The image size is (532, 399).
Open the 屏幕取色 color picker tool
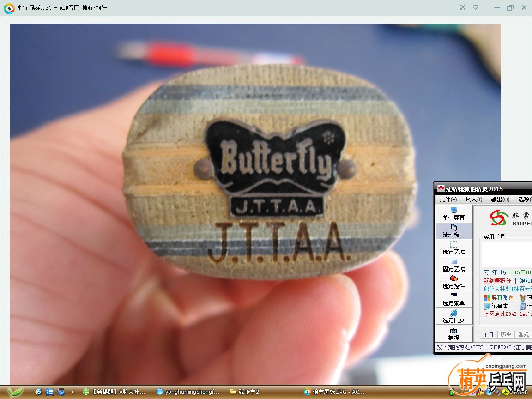click(x=499, y=297)
